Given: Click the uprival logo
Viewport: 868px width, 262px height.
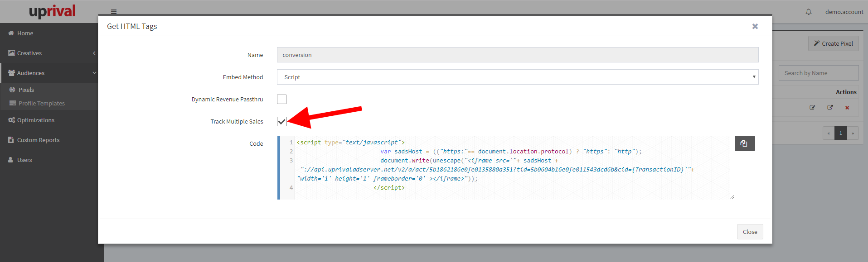Looking at the screenshot, I should [52, 11].
